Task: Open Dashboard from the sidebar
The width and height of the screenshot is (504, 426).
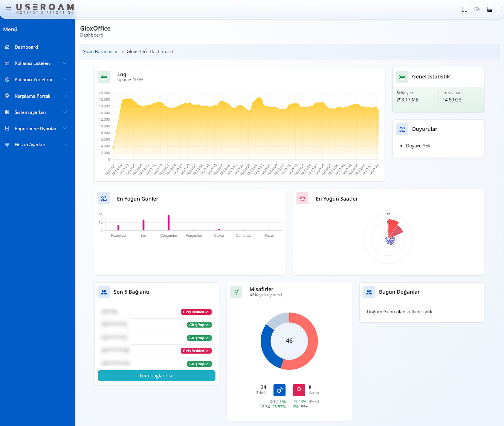Action: click(26, 47)
